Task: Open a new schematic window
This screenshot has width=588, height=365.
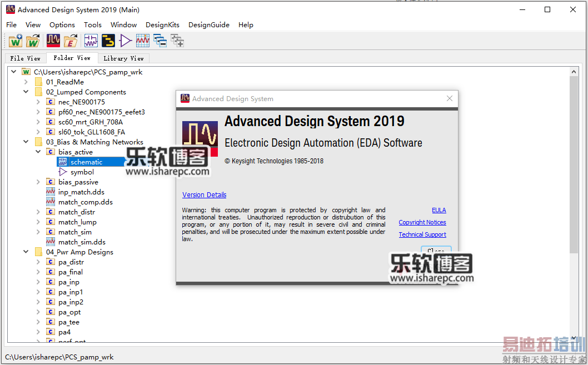Action: click(91, 40)
